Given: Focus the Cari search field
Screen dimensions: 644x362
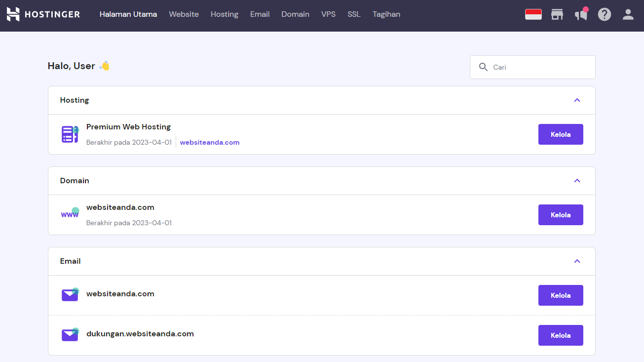Looking at the screenshot, I should point(532,67).
